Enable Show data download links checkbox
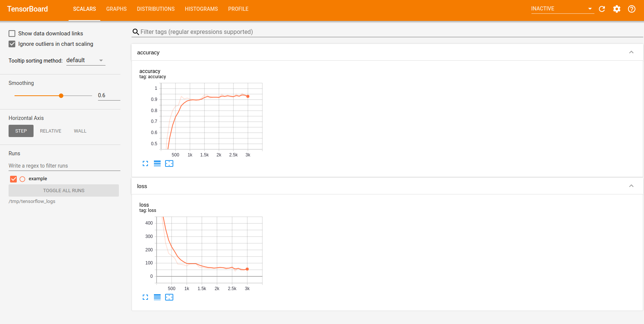 click(12, 34)
